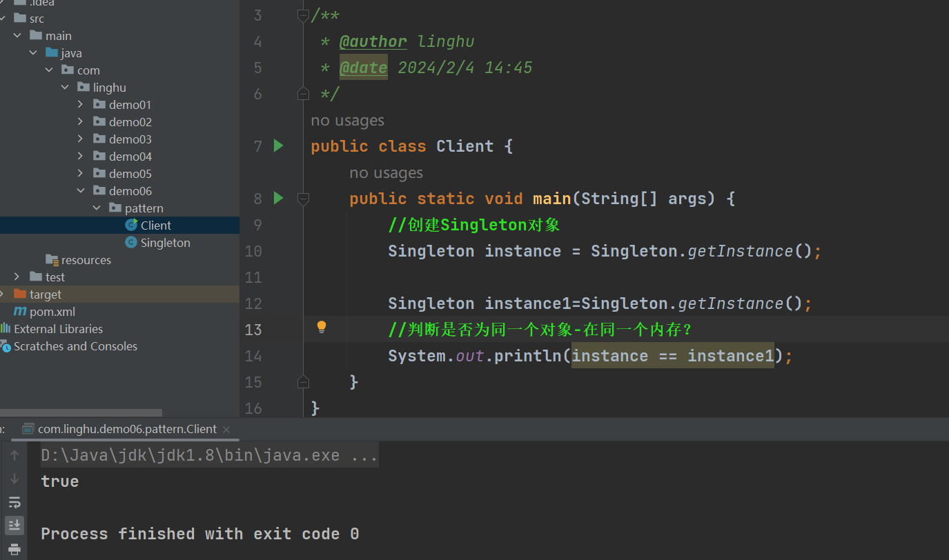Click 'instance == instance1' expression
This screenshot has height=560, width=949.
coord(673,356)
